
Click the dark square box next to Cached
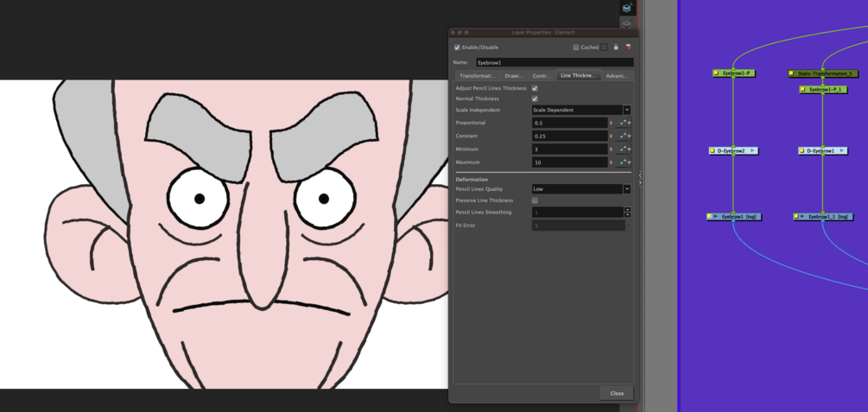click(x=604, y=47)
